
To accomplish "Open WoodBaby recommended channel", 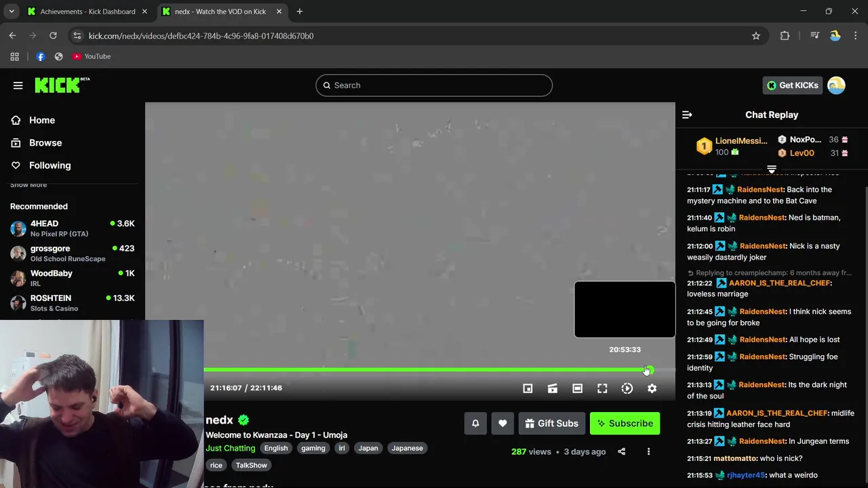I will 73,278.
